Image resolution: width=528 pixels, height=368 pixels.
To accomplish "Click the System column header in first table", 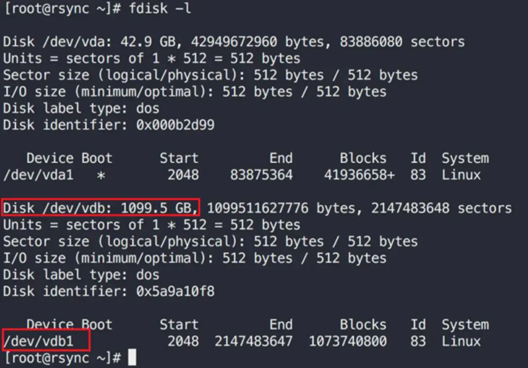I will pyautogui.click(x=465, y=158).
